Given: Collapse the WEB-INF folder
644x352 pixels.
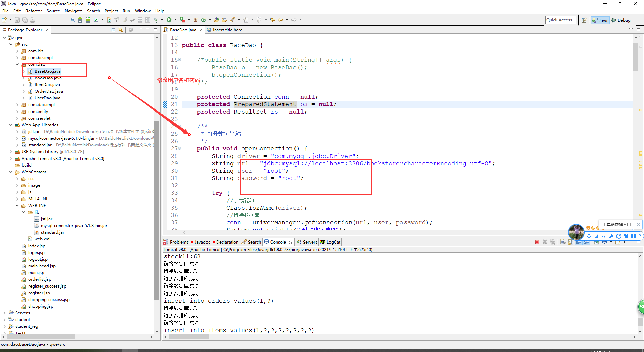Looking at the screenshot, I should [x=17, y=206].
